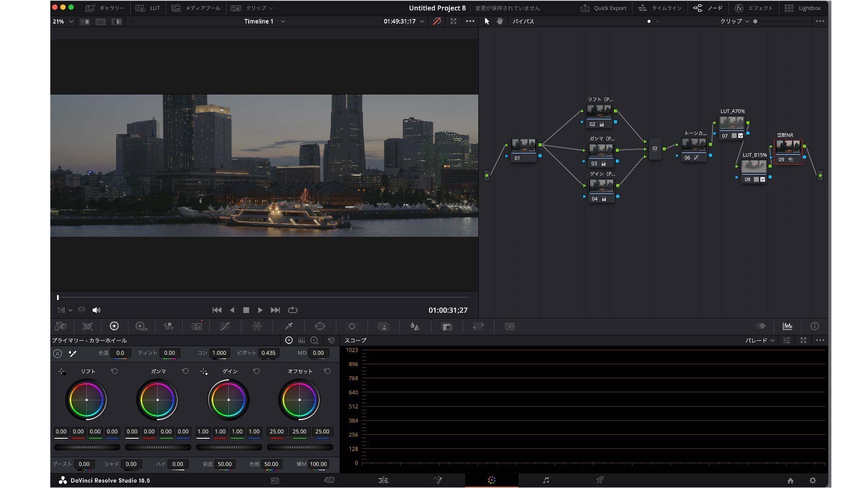The image size is (868, 488).
Task: Open the Power Window palette
Action: (320, 326)
